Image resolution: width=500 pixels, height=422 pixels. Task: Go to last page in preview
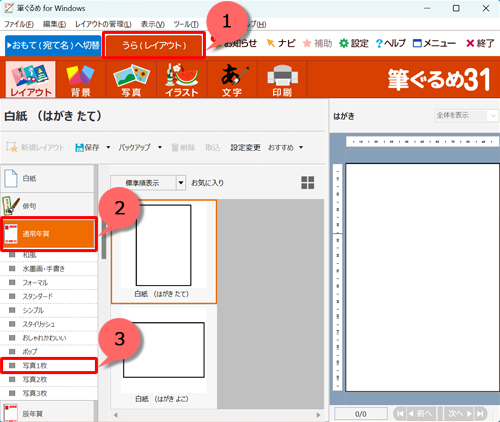(x=480, y=414)
